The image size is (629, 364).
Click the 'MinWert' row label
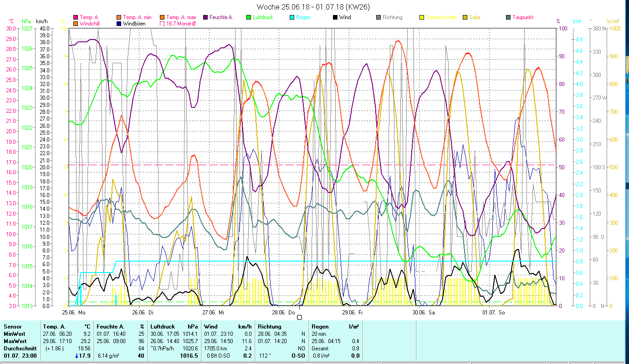coord(14,334)
